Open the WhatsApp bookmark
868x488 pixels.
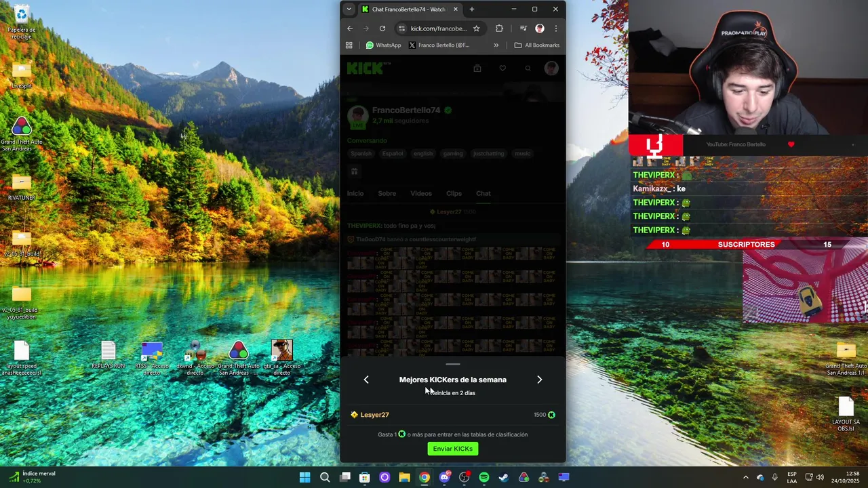coord(384,45)
